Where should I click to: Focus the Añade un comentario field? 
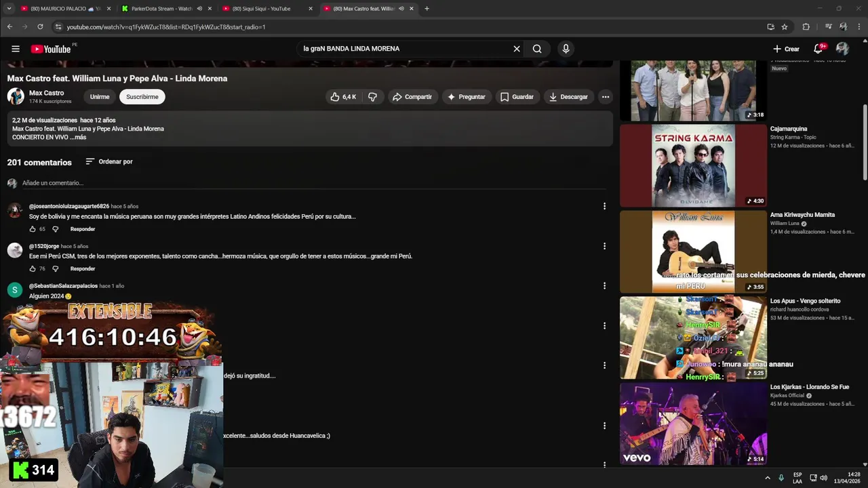coord(313,183)
